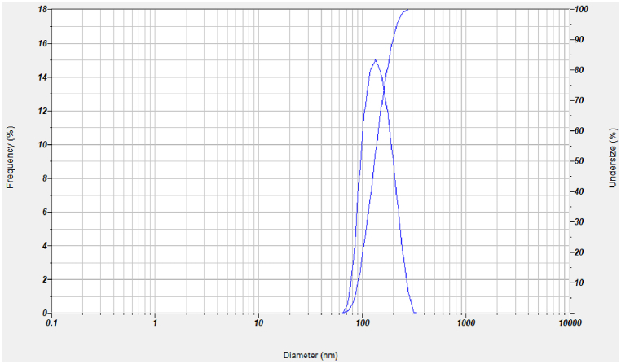Click the 1000 tick label on the diameter axis
621x364 pixels.
coord(465,323)
